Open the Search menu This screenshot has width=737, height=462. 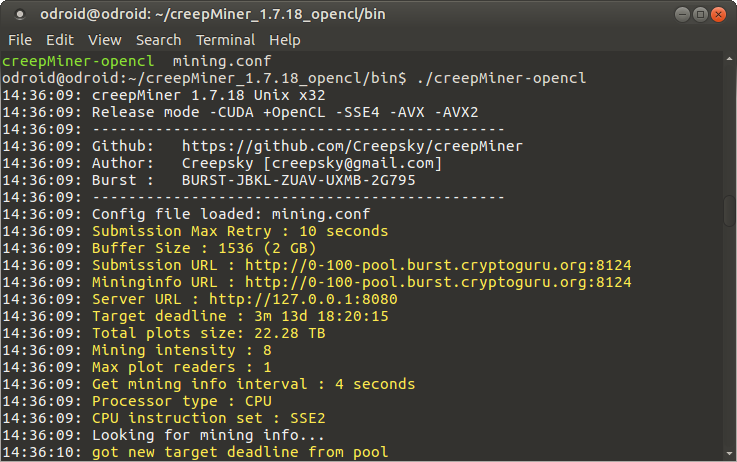pyautogui.click(x=158, y=40)
